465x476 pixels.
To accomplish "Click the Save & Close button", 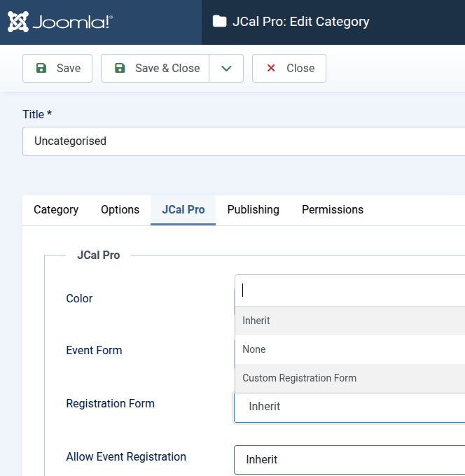I will click(x=155, y=69).
